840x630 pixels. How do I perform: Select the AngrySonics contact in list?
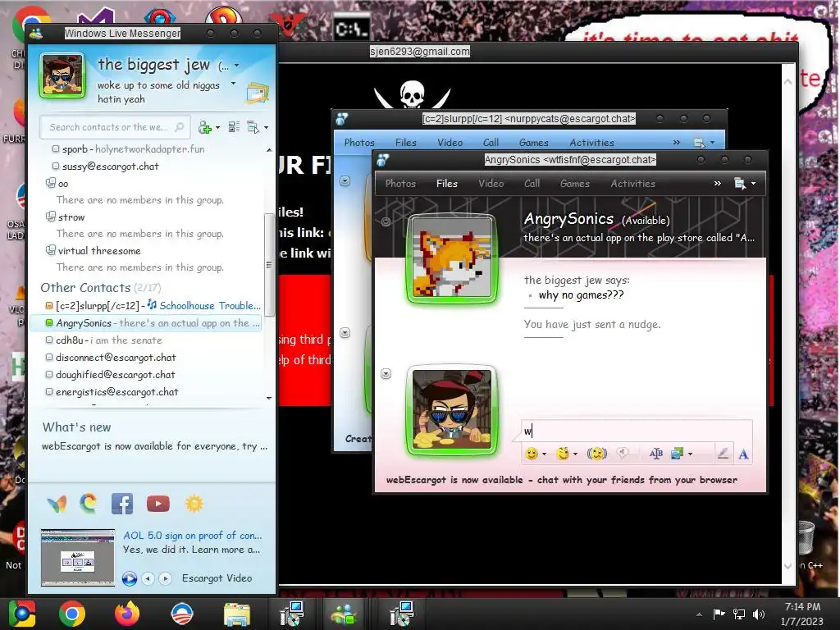pos(146,323)
